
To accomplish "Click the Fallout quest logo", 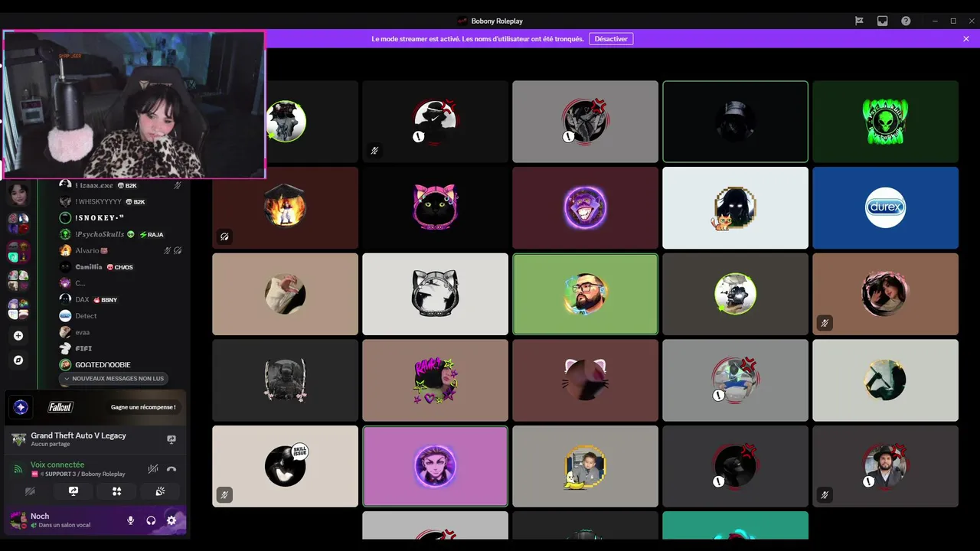I will [61, 407].
